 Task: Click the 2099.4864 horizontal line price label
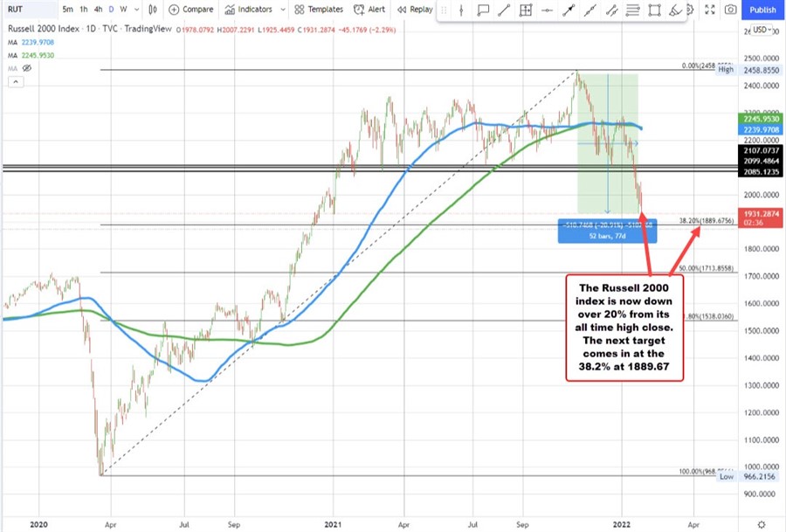[x=761, y=161]
